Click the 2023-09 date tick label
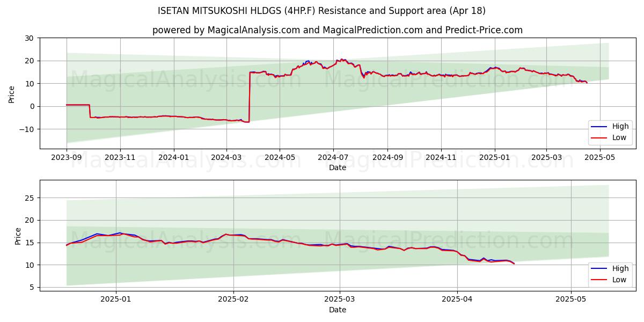 67,158
